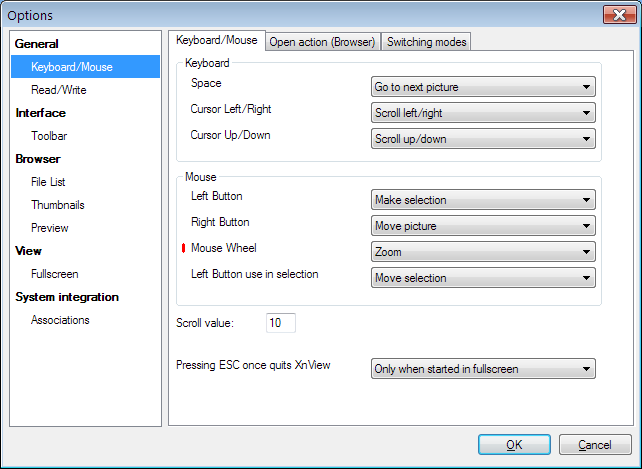The width and height of the screenshot is (642, 469).
Task: Switch to the Open action (Browser) tab
Action: [x=322, y=42]
